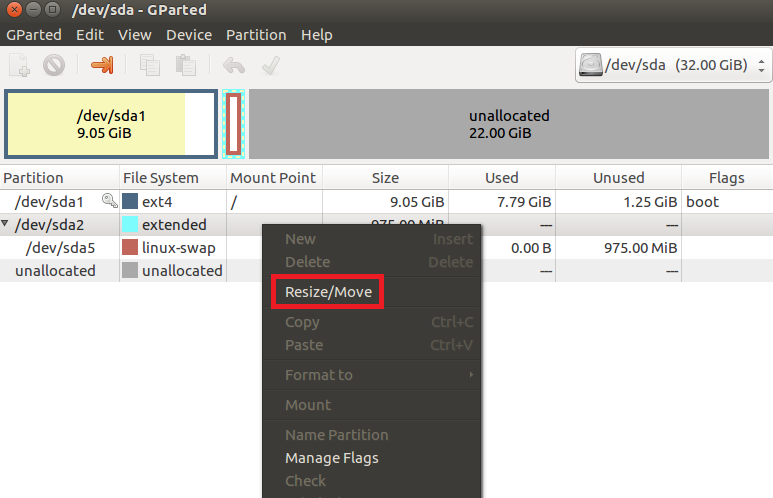Select Paste in the context menu

pos(372,345)
